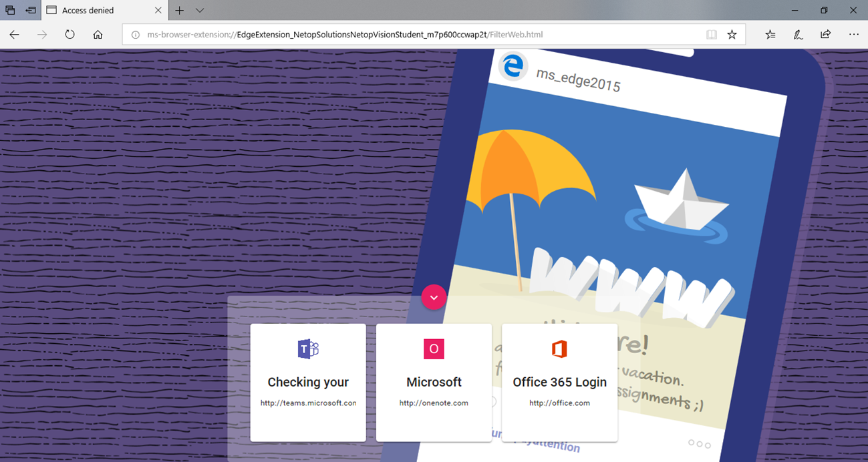Open the Checking your teams.microsoft.com card

[308, 383]
